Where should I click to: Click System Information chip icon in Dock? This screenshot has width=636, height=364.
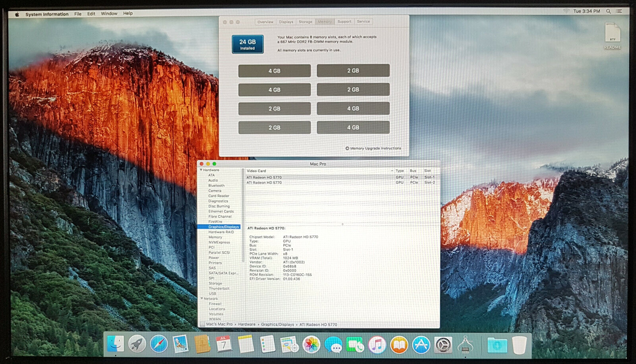click(x=465, y=344)
